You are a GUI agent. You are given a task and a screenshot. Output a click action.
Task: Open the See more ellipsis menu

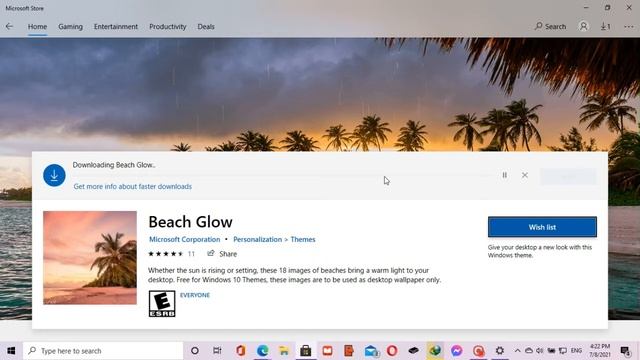click(629, 27)
